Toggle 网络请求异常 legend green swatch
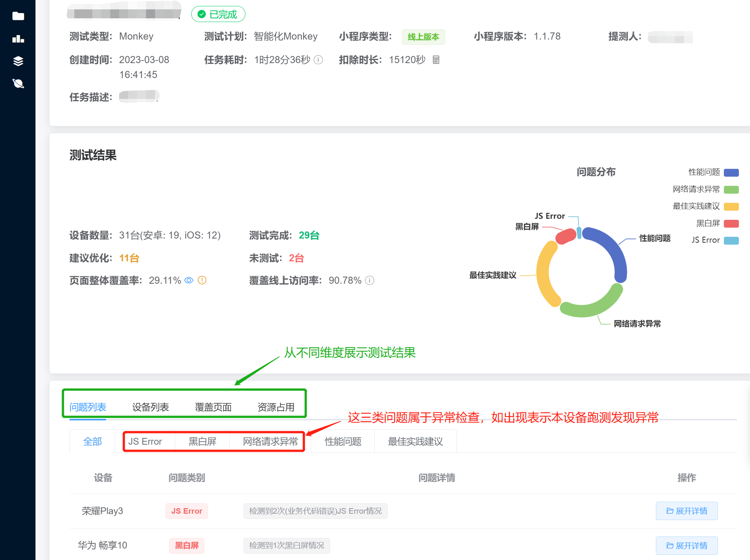This screenshot has height=560, width=750. [731, 190]
